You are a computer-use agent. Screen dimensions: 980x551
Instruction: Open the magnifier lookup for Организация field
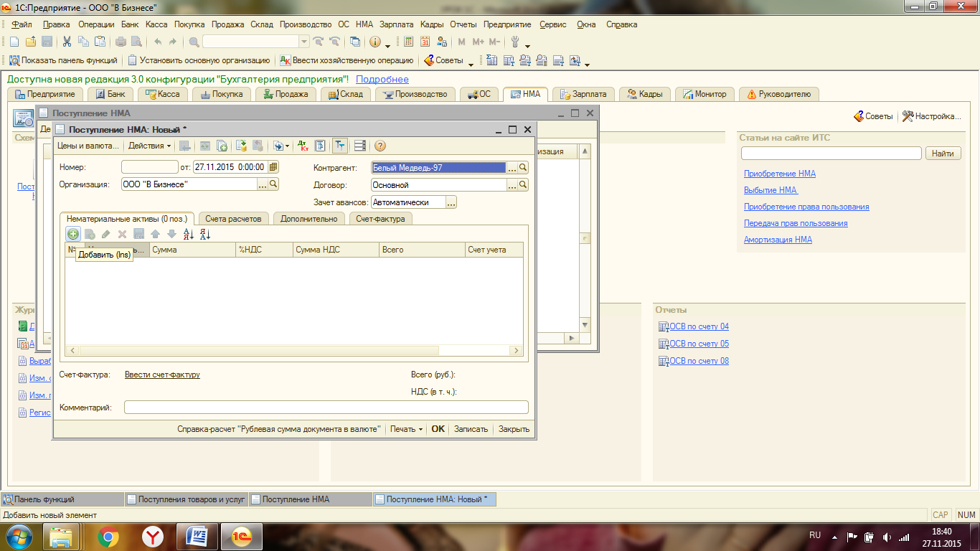coord(273,184)
